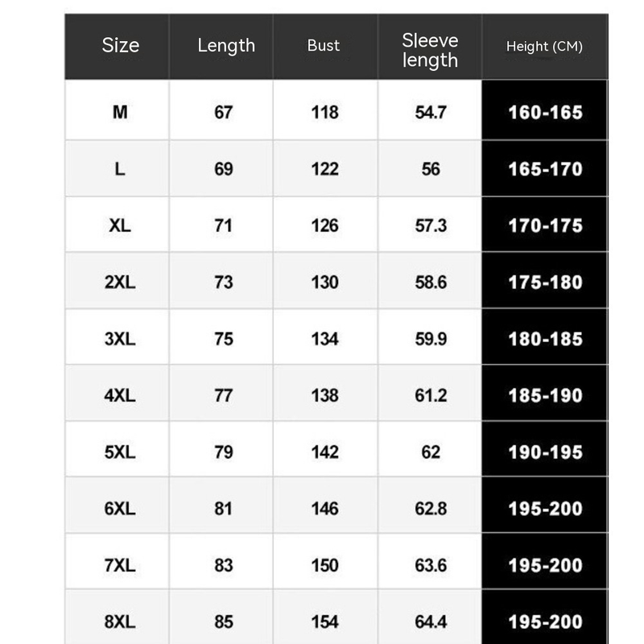Select the XL size row label

[x=120, y=225]
